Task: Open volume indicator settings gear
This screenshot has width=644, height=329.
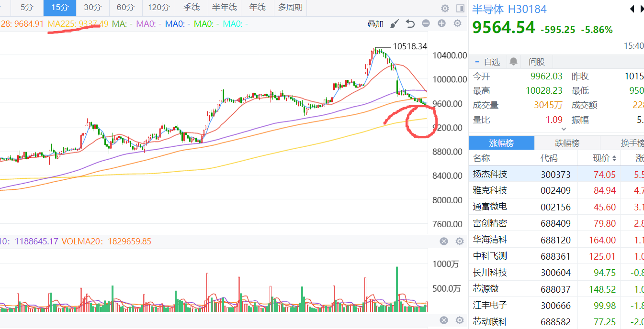Action: [459, 241]
